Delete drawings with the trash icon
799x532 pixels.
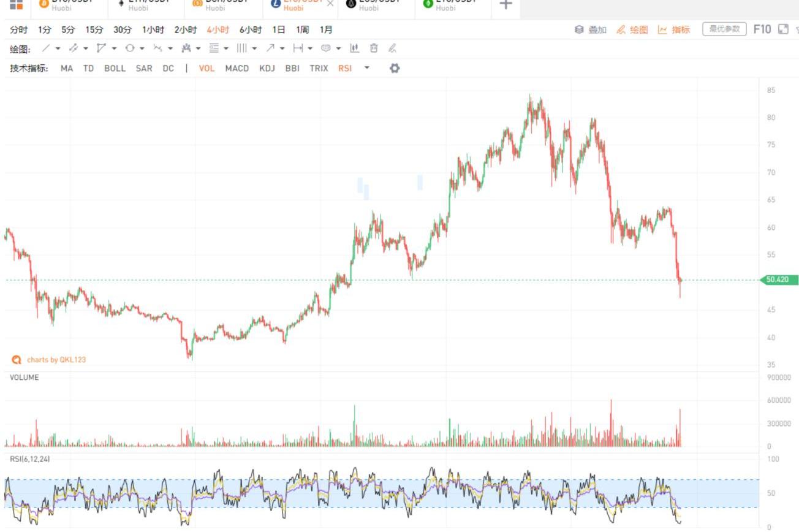(x=374, y=48)
